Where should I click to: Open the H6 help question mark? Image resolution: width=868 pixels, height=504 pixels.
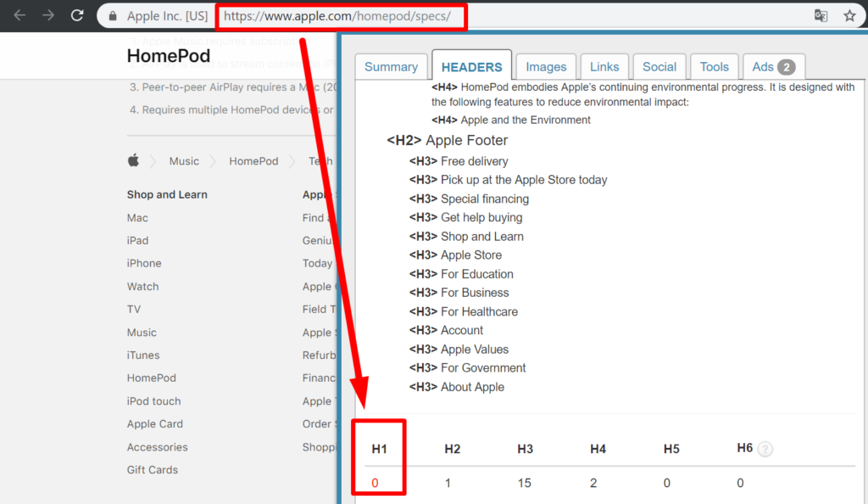765,449
